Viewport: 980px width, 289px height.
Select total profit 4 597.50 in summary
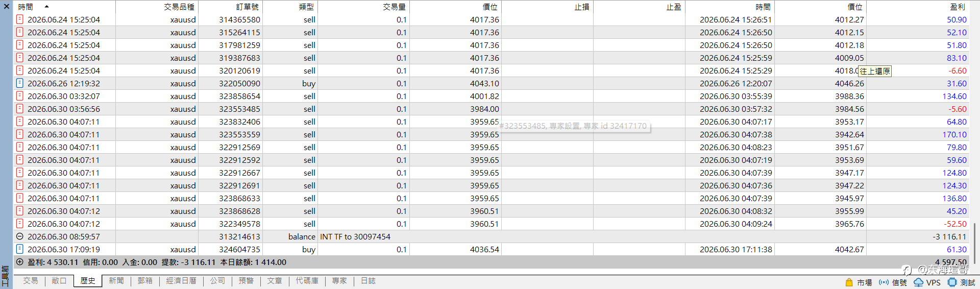pos(951,262)
